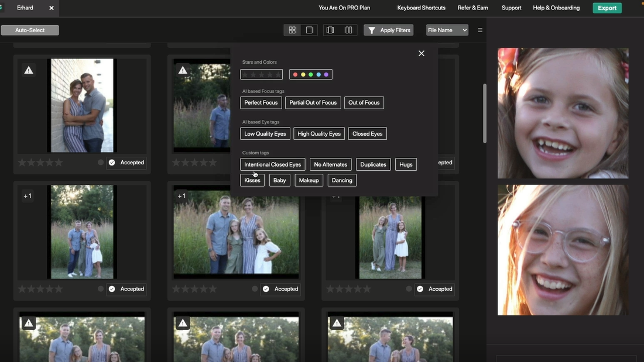The height and width of the screenshot is (362, 644).
Task: Enable the No Alternates custom tag
Action: pyautogui.click(x=331, y=164)
